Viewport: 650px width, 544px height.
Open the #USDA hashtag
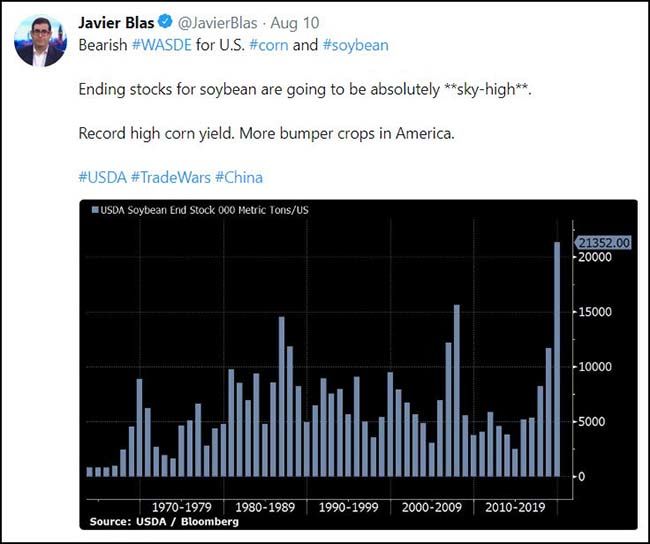(x=101, y=177)
